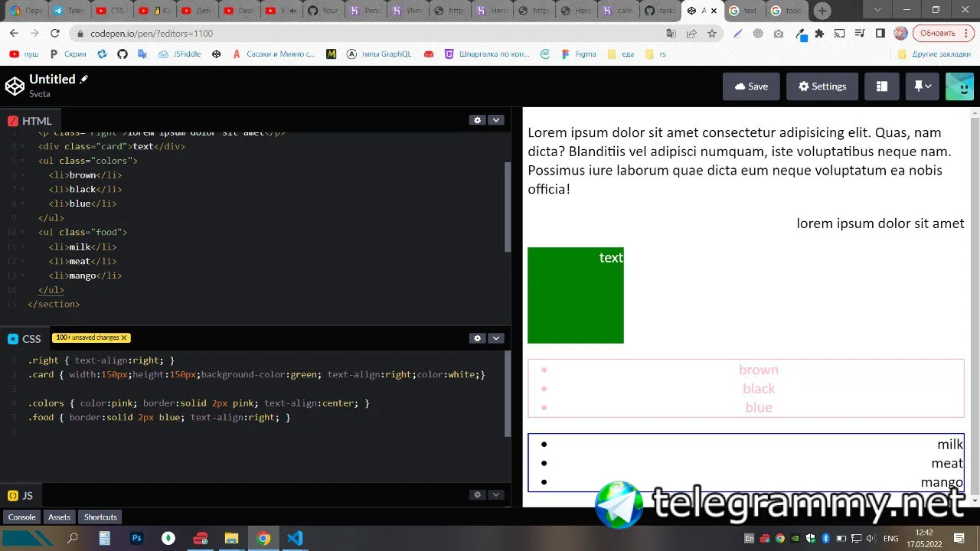Click the green card in preview
The height and width of the screenshot is (551, 980).
576,295
